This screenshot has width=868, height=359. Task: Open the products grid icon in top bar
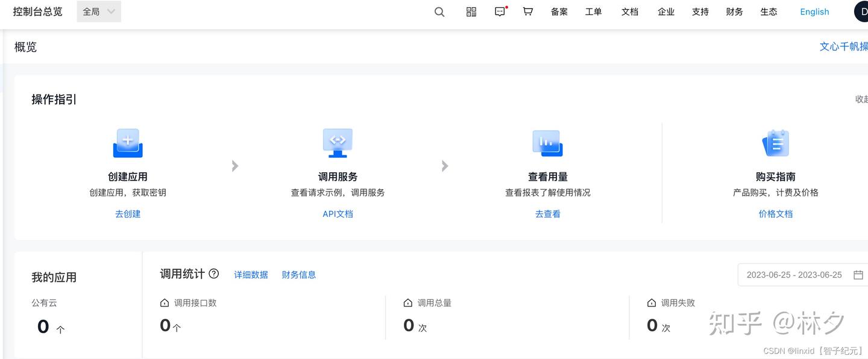pos(471,11)
